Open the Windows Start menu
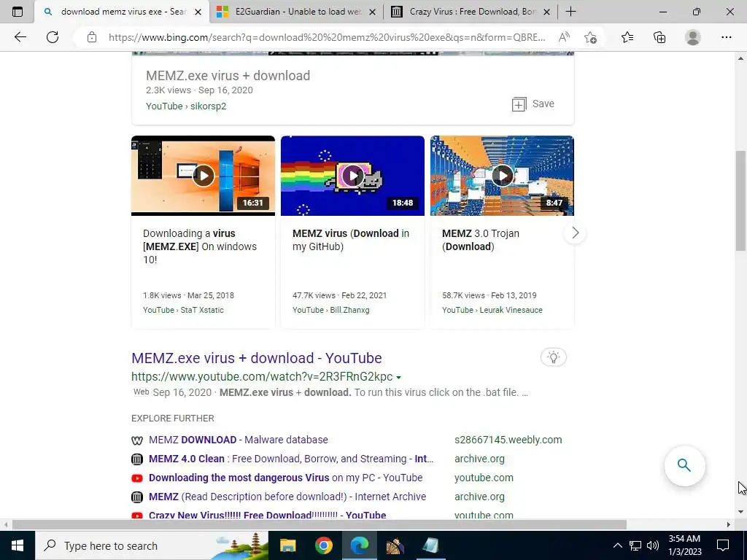Screen dimensions: 747x560 pos(18,545)
